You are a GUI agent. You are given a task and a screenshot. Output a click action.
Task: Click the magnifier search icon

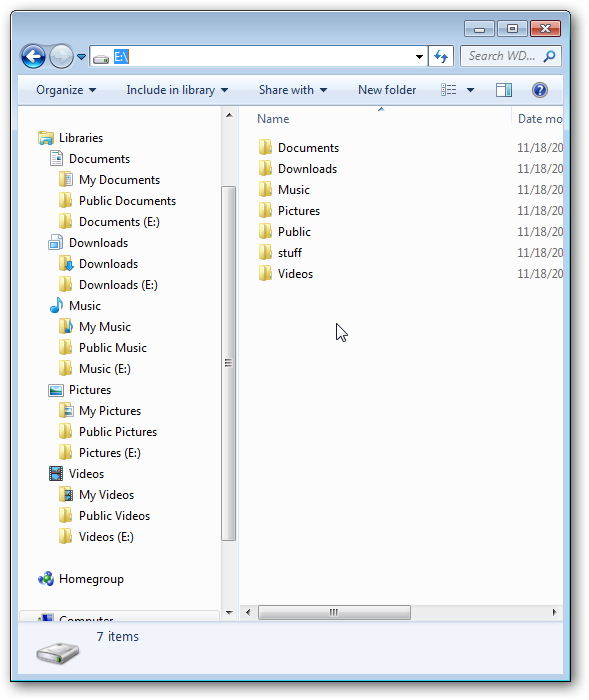(550, 56)
